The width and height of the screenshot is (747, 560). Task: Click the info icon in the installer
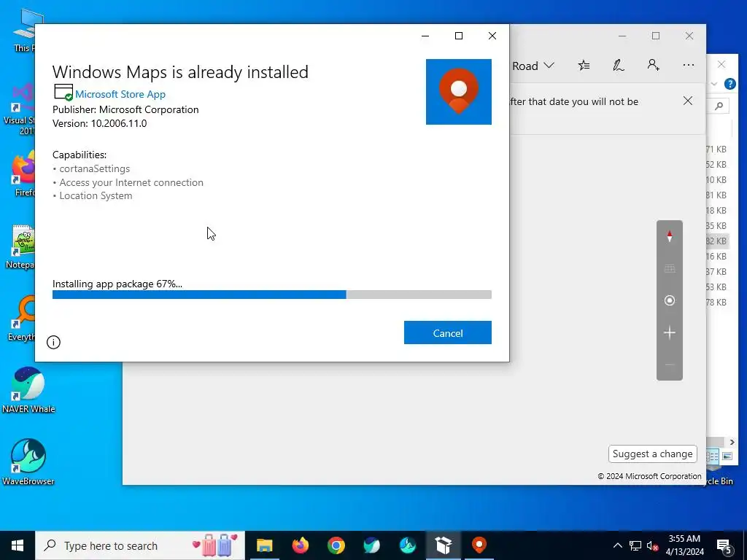[x=53, y=342]
